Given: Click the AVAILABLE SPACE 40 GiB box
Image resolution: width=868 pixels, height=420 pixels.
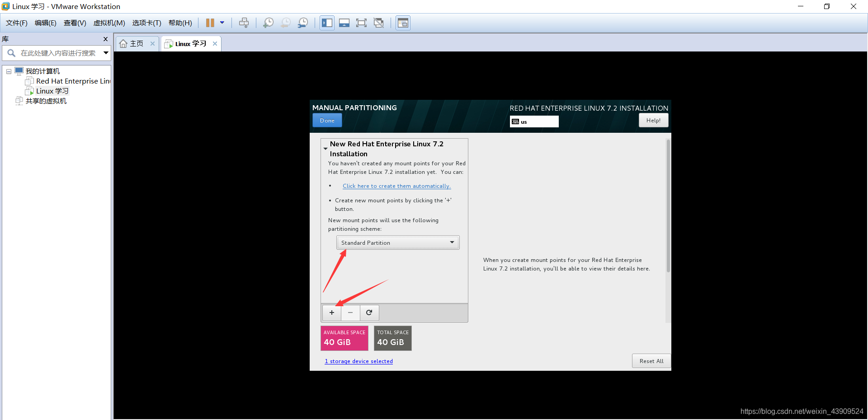Looking at the screenshot, I should point(344,338).
